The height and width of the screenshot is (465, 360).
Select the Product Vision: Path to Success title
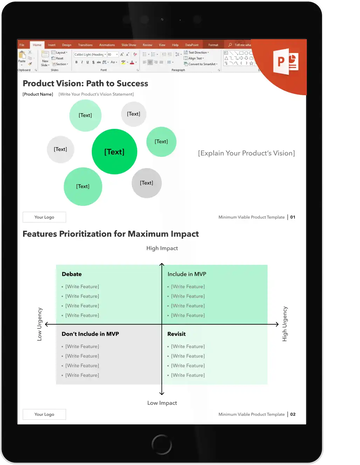[85, 83]
